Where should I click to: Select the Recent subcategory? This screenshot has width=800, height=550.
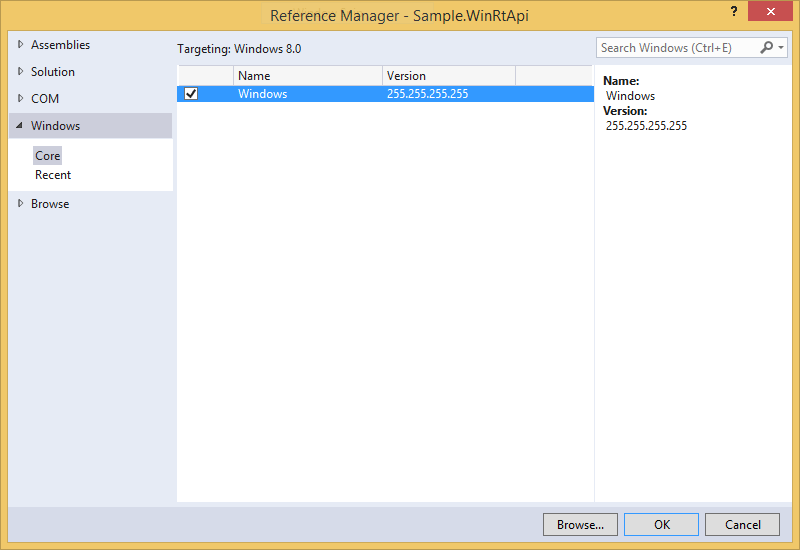pyautogui.click(x=53, y=175)
